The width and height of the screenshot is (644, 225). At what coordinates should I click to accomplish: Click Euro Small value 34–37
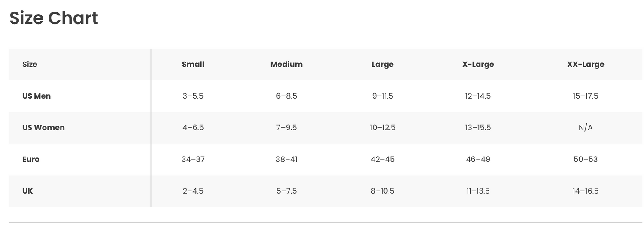193,159
